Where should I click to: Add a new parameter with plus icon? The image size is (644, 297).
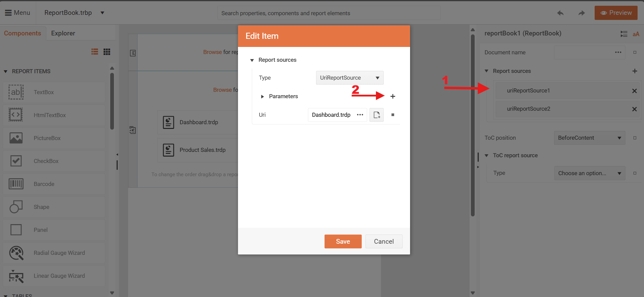pyautogui.click(x=393, y=96)
